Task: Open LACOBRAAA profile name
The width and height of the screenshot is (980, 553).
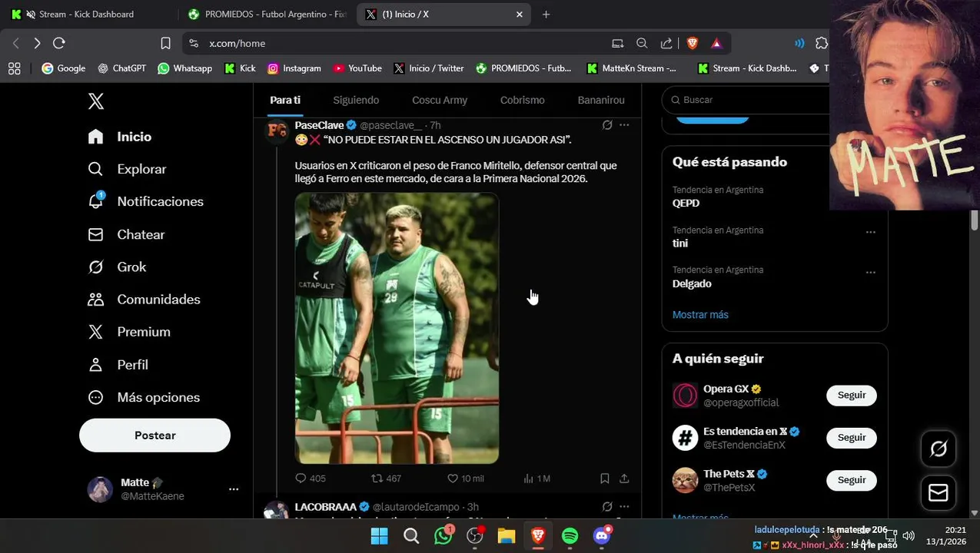Action: pyautogui.click(x=326, y=507)
